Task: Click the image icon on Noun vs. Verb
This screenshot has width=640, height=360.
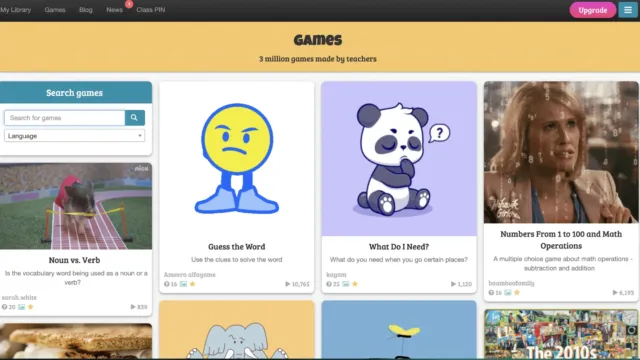Action: tap(21, 307)
